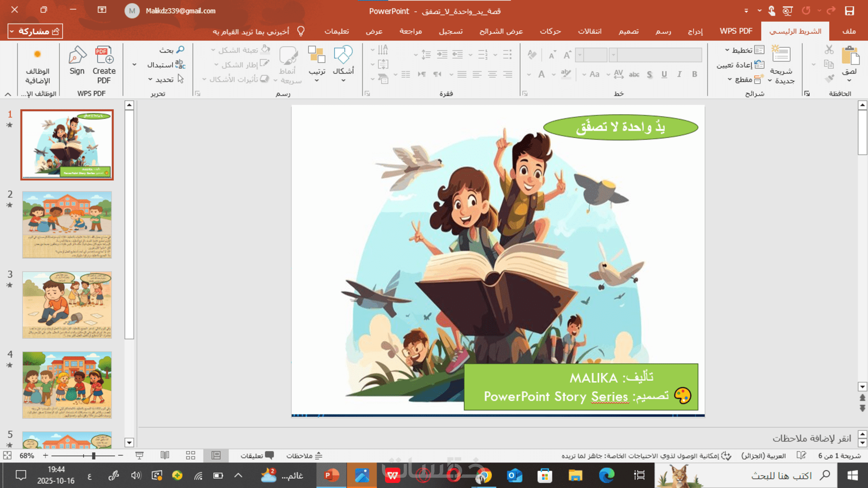The width and height of the screenshot is (868, 488).
Task: Click the Save icon in title bar
Action: pyautogui.click(x=850, y=11)
